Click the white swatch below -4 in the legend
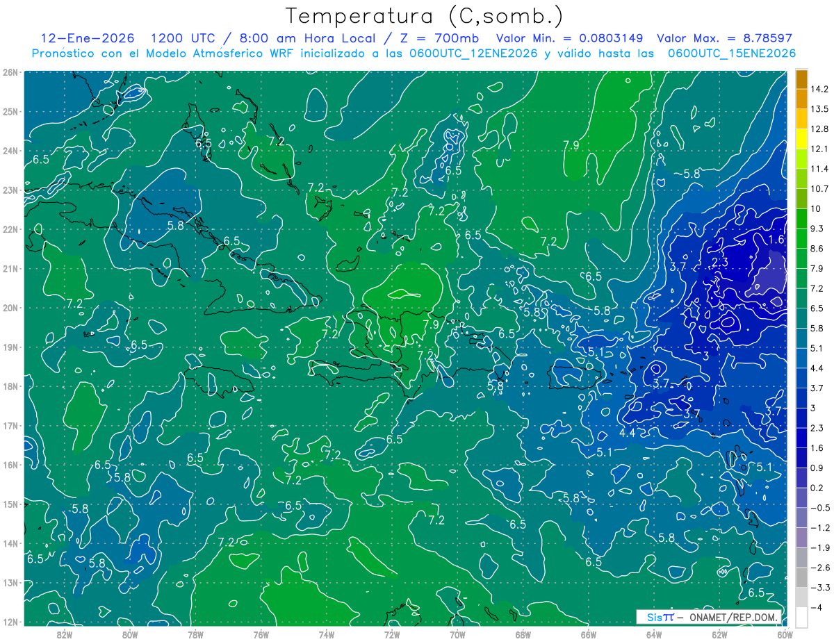The height and width of the screenshot is (644, 834). pos(801,617)
